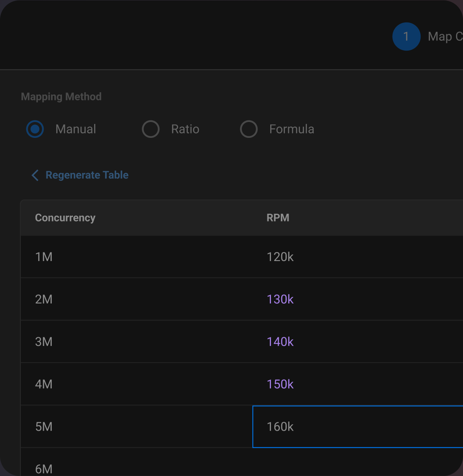Select the 3M concurrency cell
463x476 pixels.
[44, 341]
